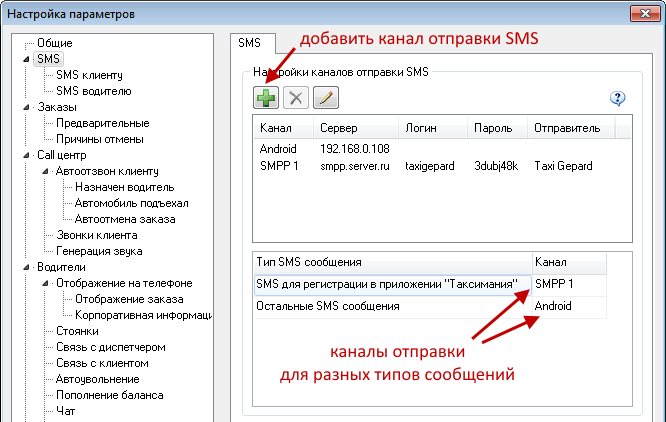This screenshot has width=666, height=422.
Task: Open Предварительные settings
Action: pyautogui.click(x=103, y=123)
